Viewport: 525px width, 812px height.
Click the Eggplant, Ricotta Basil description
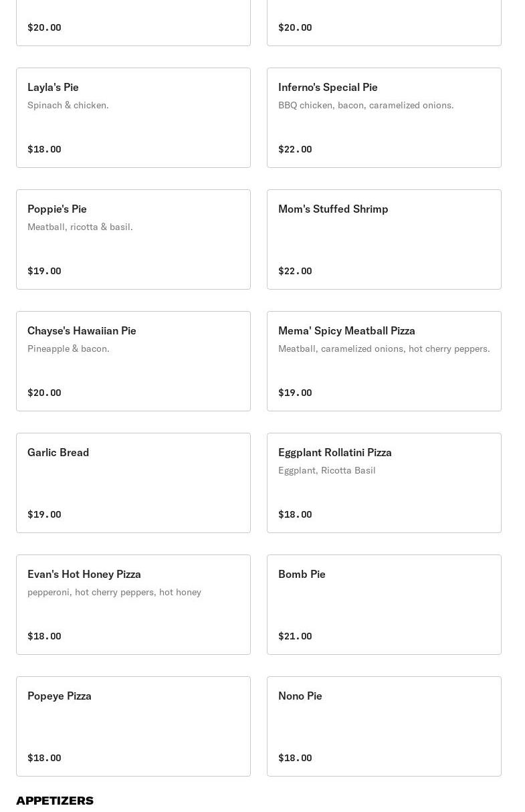[x=327, y=470]
